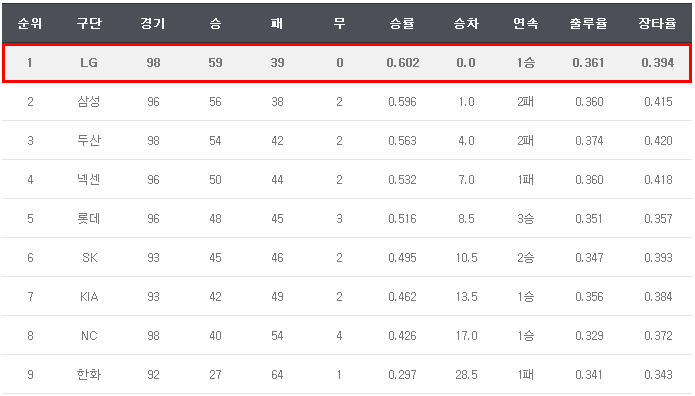Image resolution: width=695 pixels, height=396 pixels.
Task: Click the 장타율 column header
Action: pos(657,23)
